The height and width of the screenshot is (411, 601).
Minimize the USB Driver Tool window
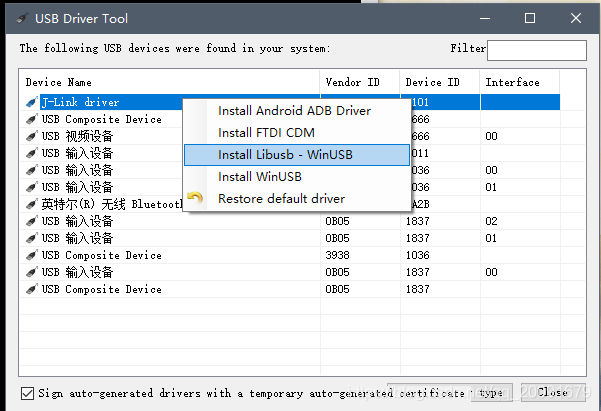pos(485,18)
